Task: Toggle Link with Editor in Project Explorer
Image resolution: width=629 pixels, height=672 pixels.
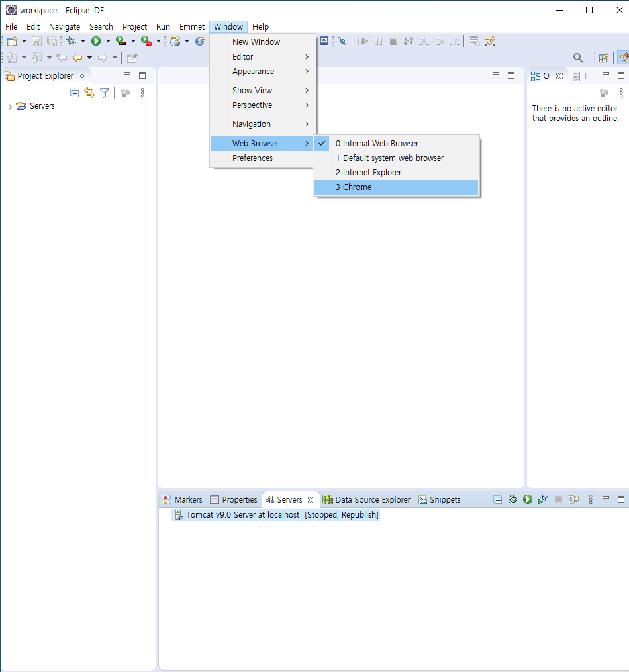Action: click(x=89, y=93)
